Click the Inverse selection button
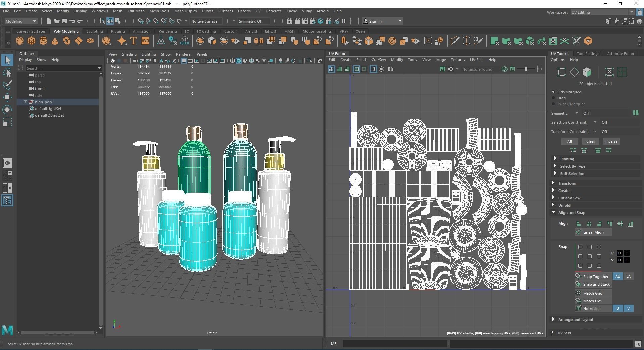This screenshot has width=644, height=350. [x=611, y=141]
